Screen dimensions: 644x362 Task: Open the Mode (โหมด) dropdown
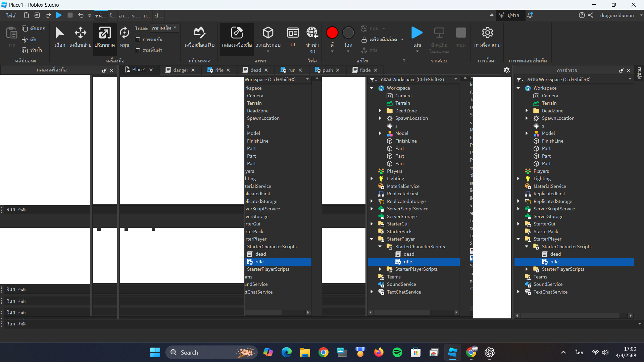pyautogui.click(x=164, y=28)
